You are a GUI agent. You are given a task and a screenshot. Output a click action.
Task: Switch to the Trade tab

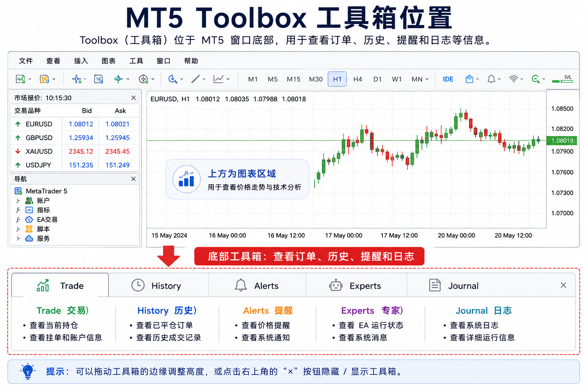(x=60, y=286)
